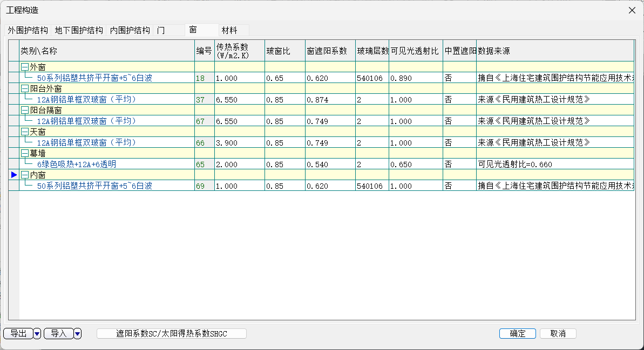Open dropdown arrow beside 导出 button
644x350 pixels.
37,334
